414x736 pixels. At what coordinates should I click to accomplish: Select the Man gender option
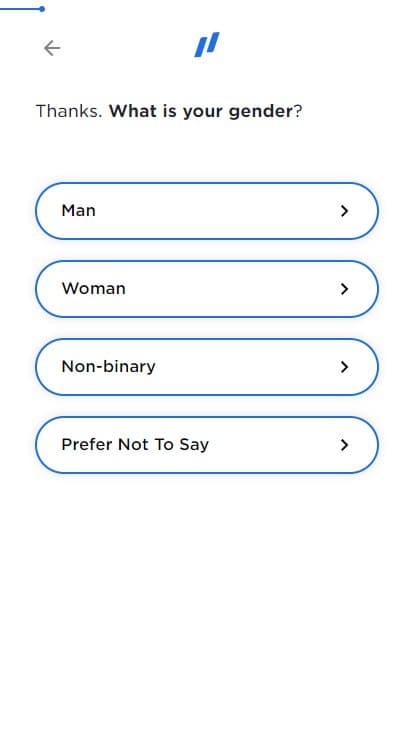click(x=207, y=211)
